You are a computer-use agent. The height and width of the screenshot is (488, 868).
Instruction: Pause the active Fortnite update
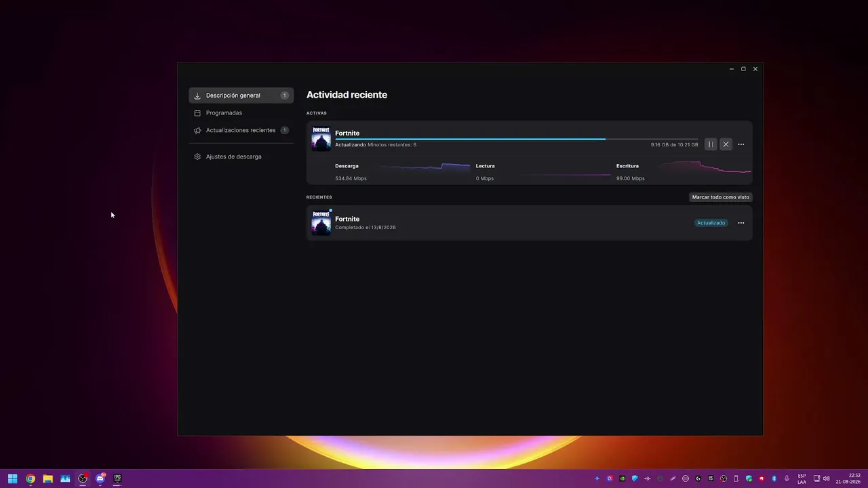tap(711, 144)
